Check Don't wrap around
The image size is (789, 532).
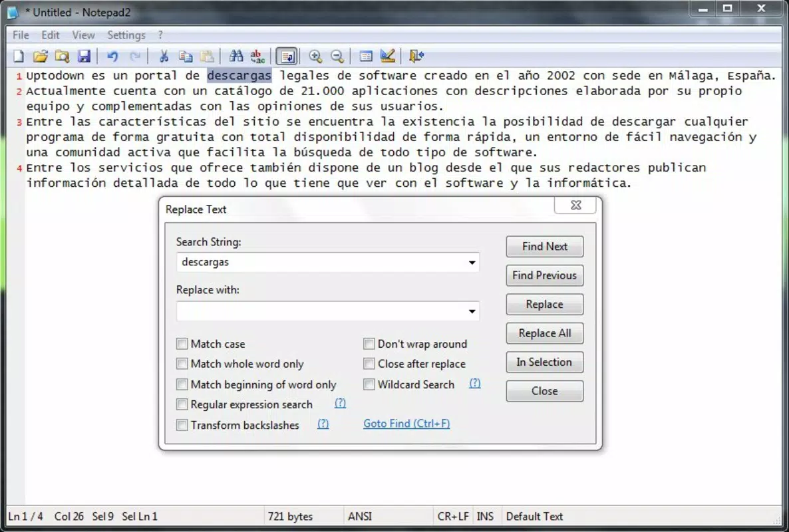point(369,344)
